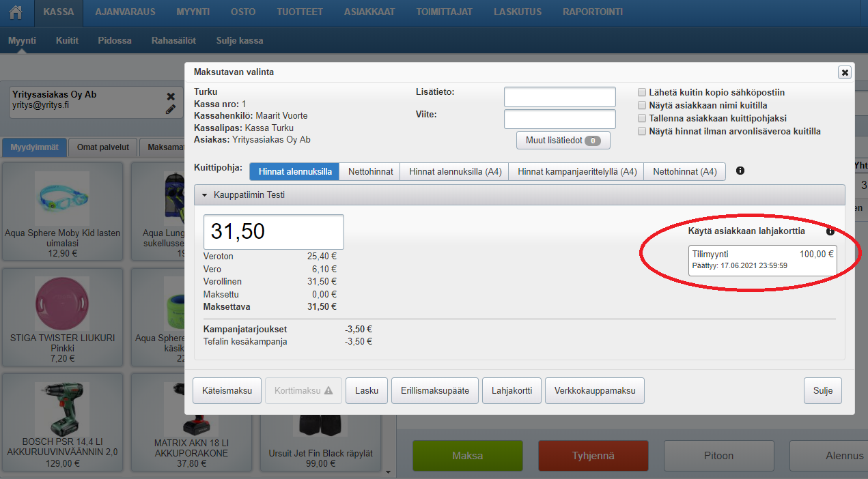Select the Tilimyynti 100,00 € gift card
The width and height of the screenshot is (868, 479).
762,260
